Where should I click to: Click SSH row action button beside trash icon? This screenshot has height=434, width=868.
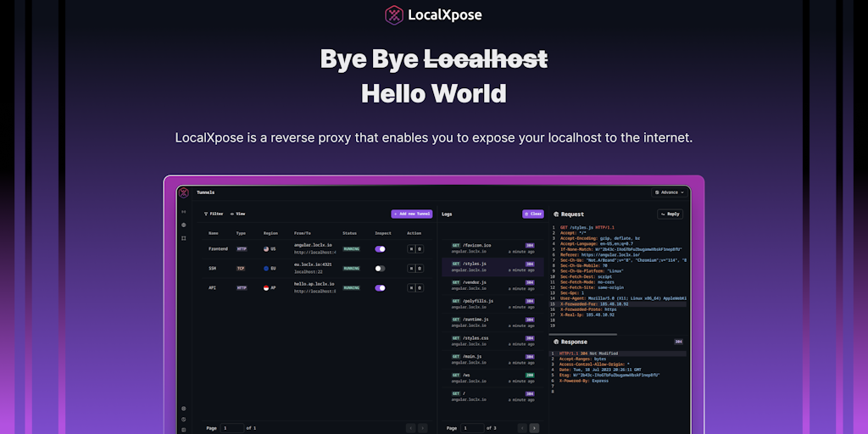tap(411, 269)
